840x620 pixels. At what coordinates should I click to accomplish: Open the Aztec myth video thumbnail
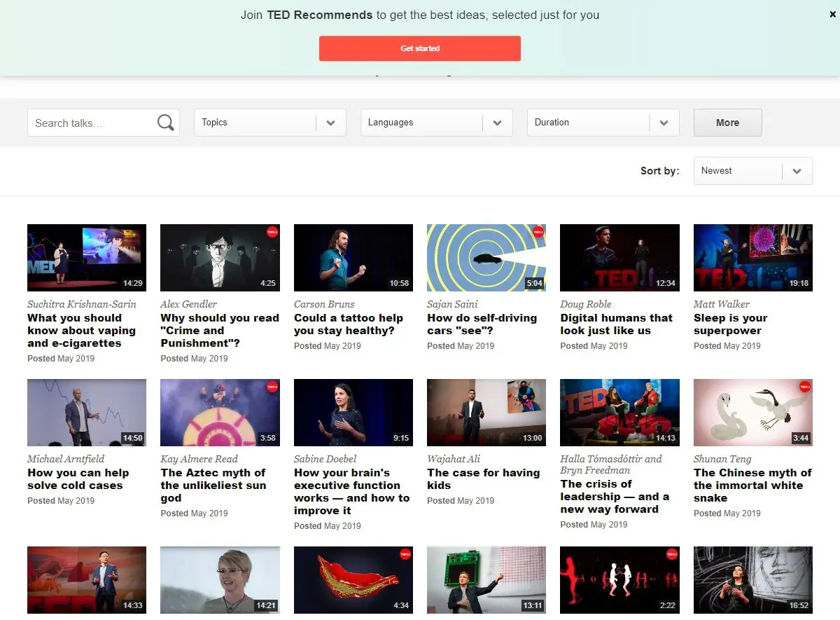point(220,413)
